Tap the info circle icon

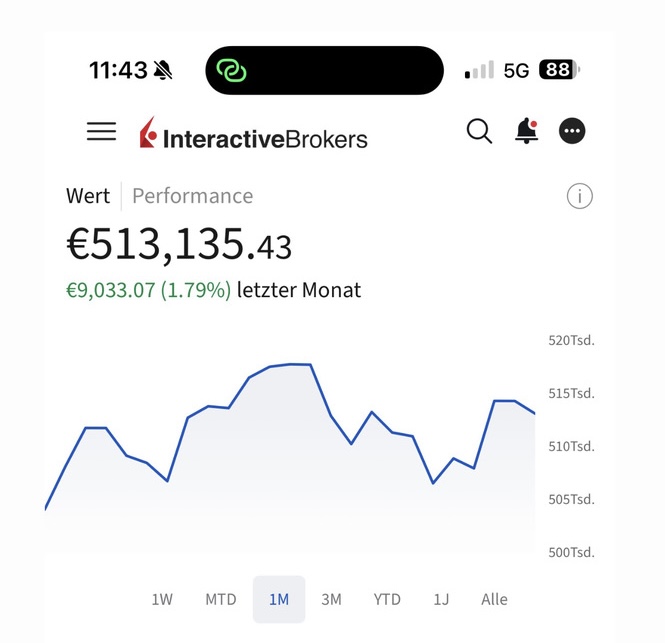pyautogui.click(x=580, y=196)
